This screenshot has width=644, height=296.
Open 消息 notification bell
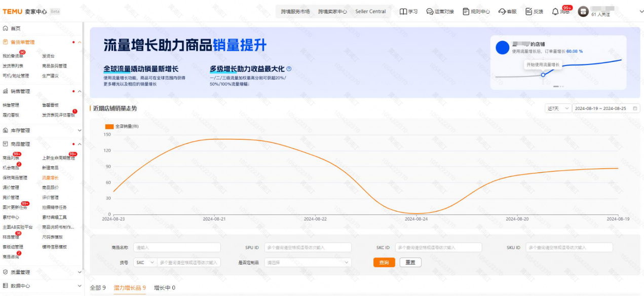555,12
